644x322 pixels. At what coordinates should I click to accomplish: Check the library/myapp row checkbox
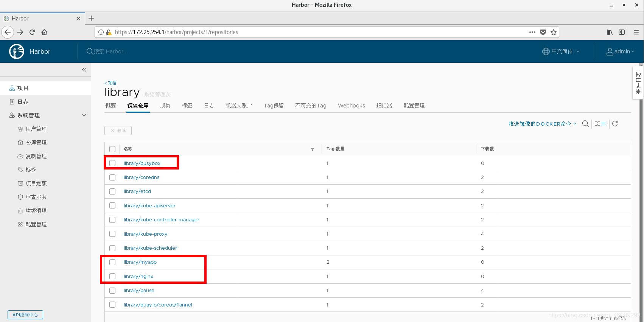[112, 262]
